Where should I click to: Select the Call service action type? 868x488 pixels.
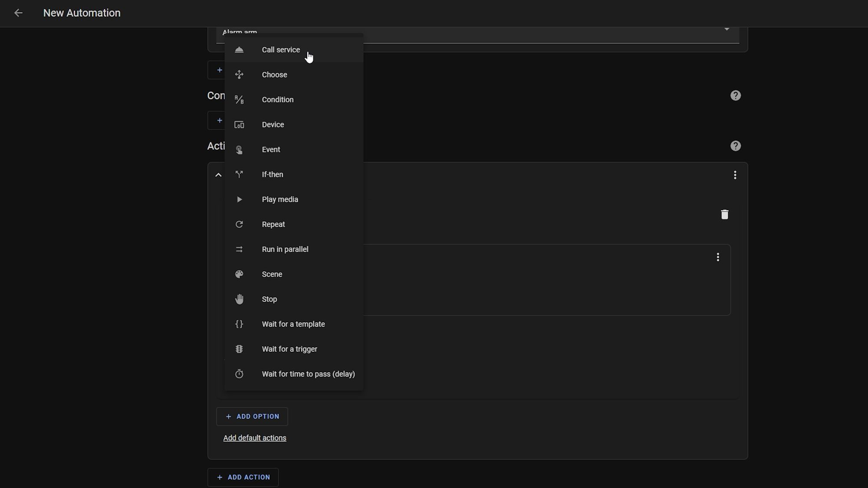tap(281, 49)
